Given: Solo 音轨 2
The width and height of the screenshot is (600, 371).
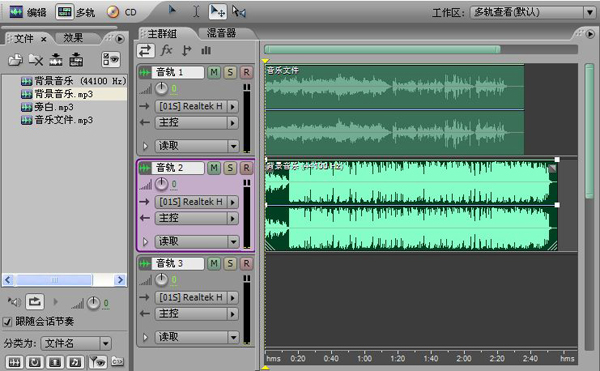Looking at the screenshot, I should [230, 168].
